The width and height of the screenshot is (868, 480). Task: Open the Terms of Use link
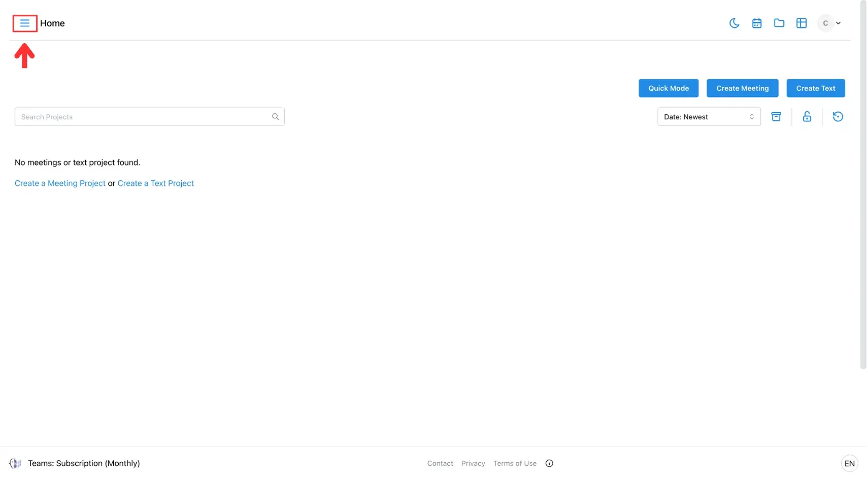(514, 463)
